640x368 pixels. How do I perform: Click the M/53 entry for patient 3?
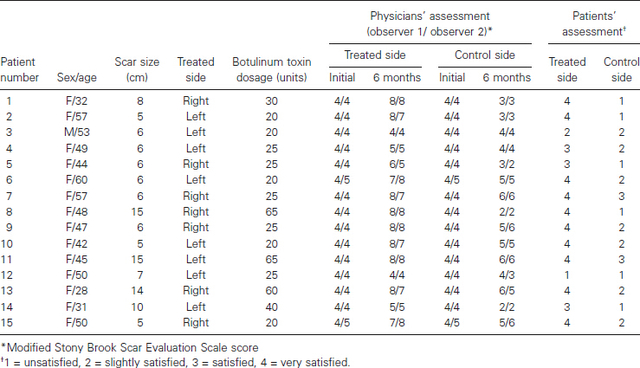click(77, 132)
